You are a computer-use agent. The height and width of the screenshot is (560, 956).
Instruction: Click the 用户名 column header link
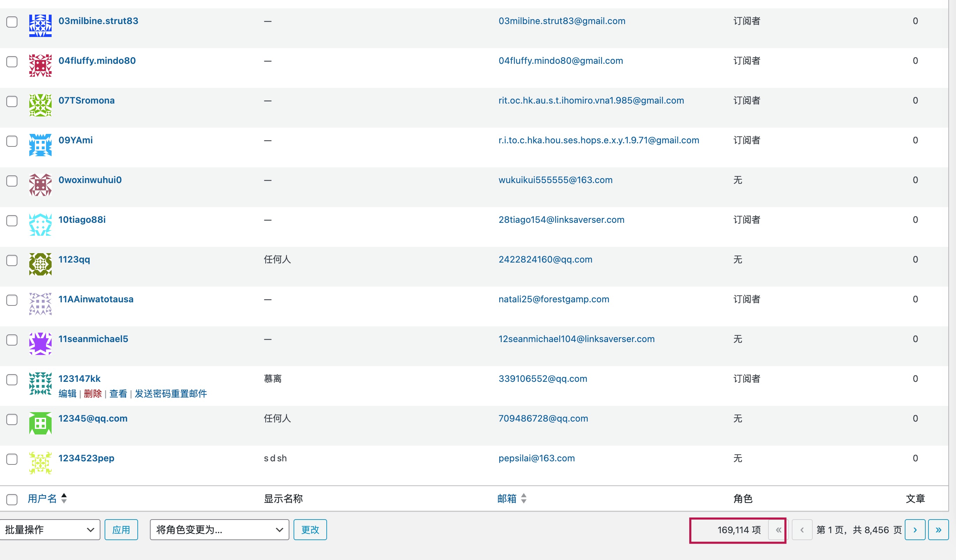point(42,499)
